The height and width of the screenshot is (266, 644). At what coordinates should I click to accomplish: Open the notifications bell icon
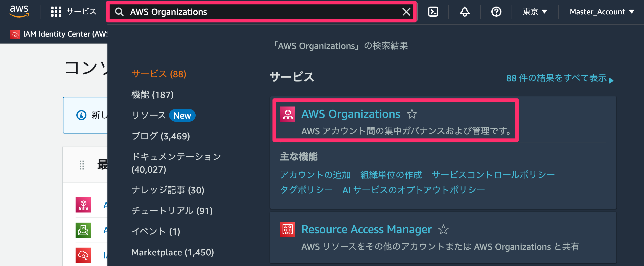coord(465,12)
